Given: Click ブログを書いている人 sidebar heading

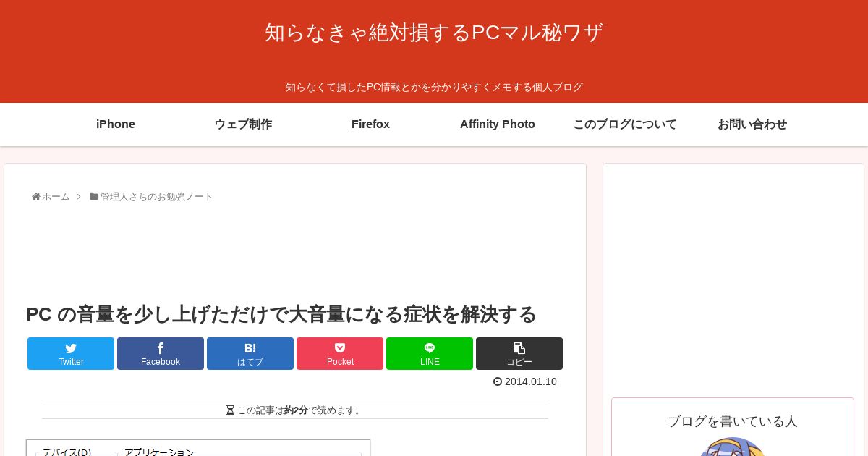Looking at the screenshot, I should (x=733, y=421).
